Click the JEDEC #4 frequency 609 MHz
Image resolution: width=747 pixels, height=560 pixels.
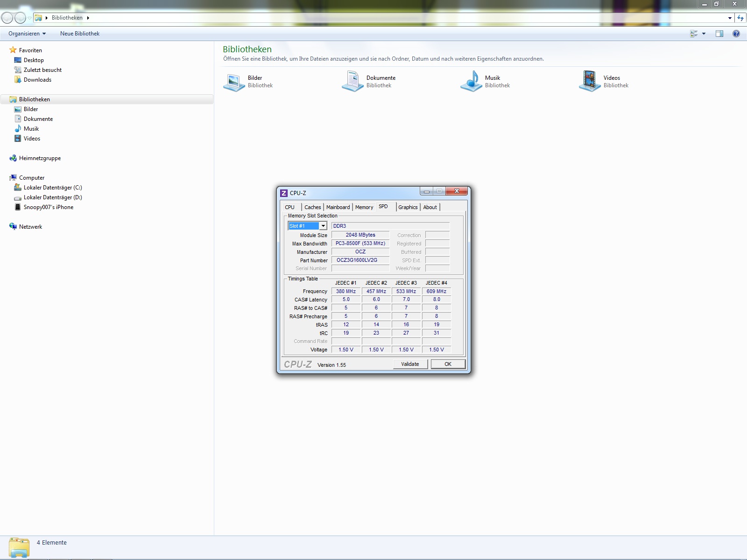pos(437,291)
